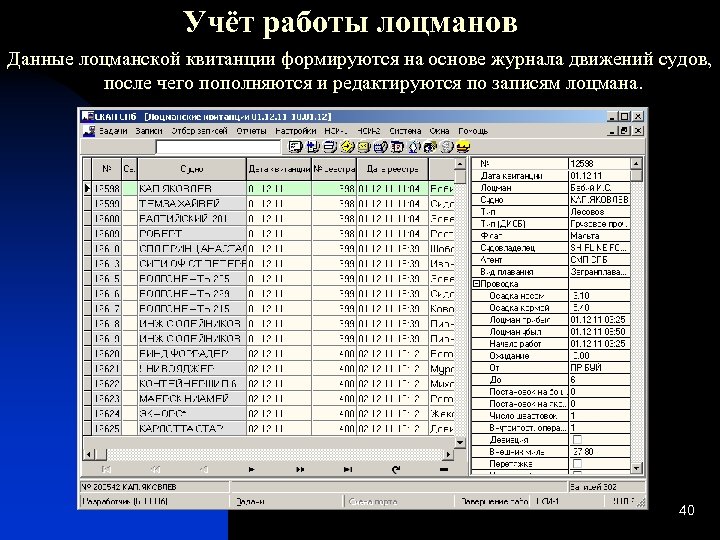Screen dimensions: 720x540
Task: Click the last toolbar icon, the yellow face
Action: tap(463, 147)
